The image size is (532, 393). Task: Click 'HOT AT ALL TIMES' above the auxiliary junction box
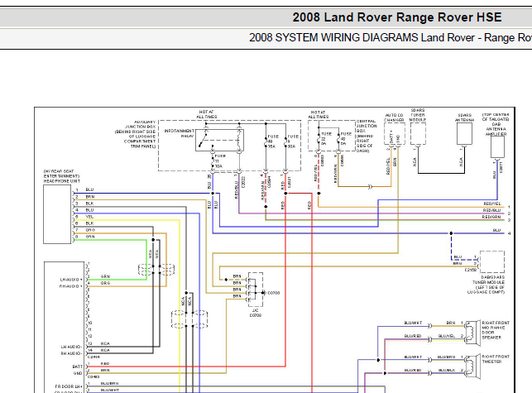(206, 114)
